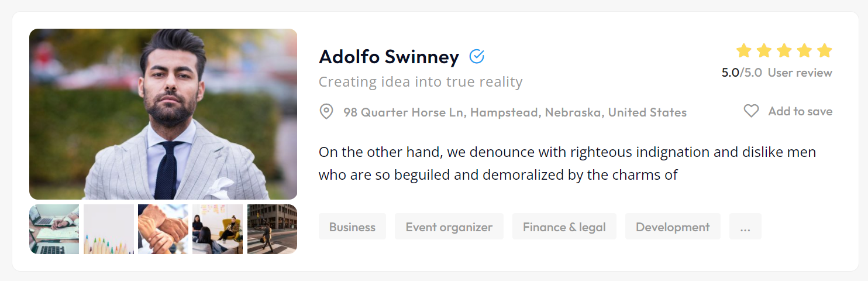
Task: View the laptop desk thumbnail
Action: 54,229
